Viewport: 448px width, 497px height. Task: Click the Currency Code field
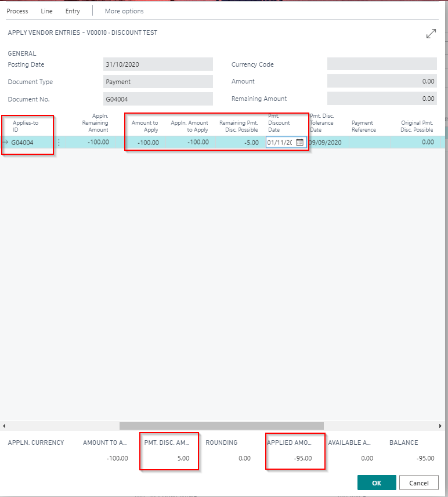point(381,64)
